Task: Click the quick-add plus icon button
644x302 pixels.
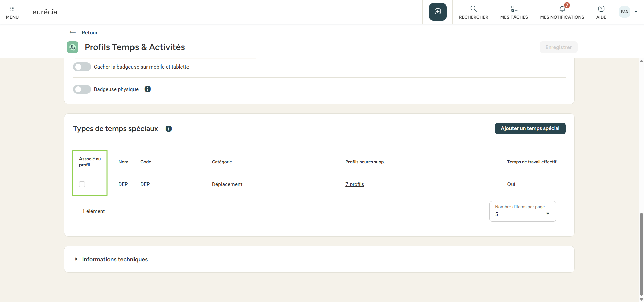Action: 438,12
